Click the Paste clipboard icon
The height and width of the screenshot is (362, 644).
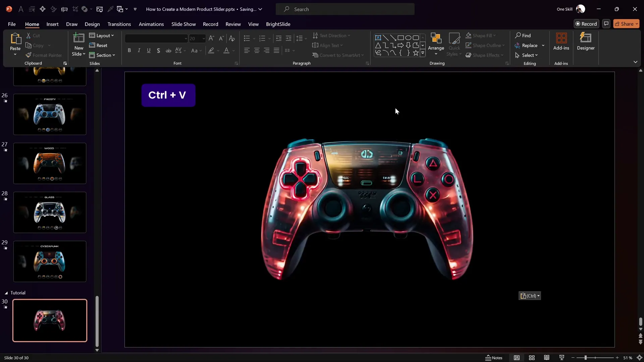coord(15,39)
